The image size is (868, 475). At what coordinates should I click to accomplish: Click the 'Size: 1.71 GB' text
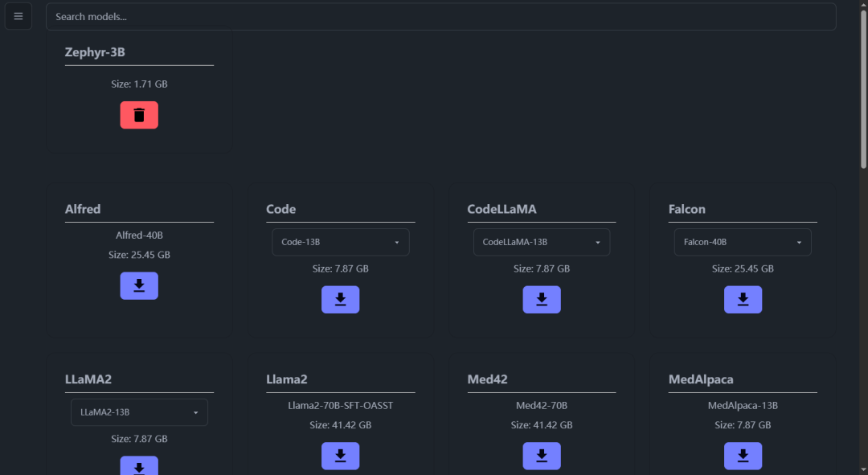pyautogui.click(x=139, y=84)
